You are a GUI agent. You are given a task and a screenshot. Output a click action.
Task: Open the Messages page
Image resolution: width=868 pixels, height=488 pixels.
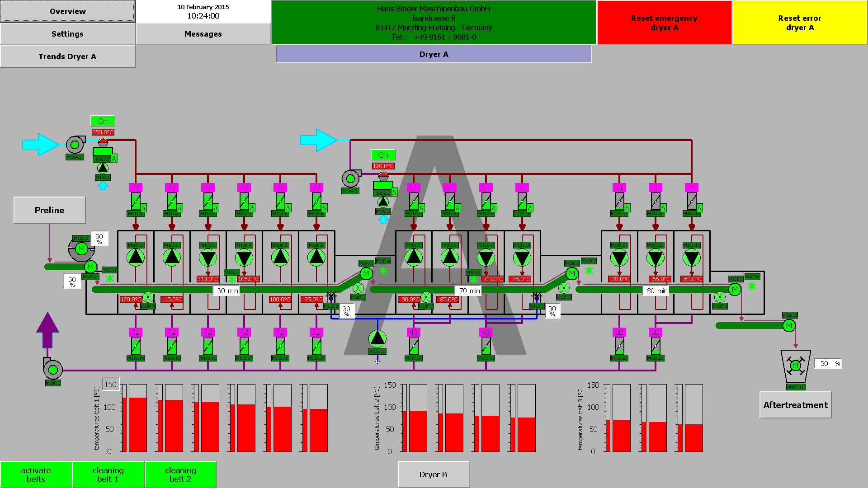[x=203, y=34]
